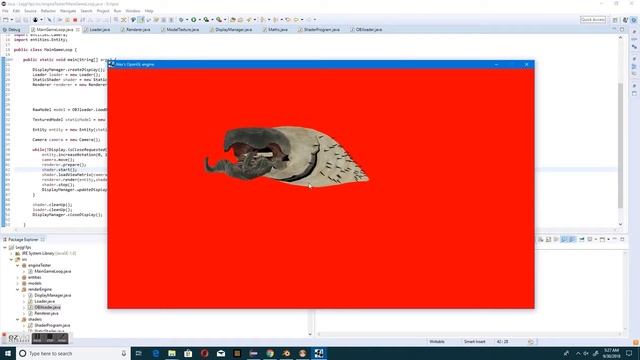
Task: Open the Source menu
Action: click(30, 11)
